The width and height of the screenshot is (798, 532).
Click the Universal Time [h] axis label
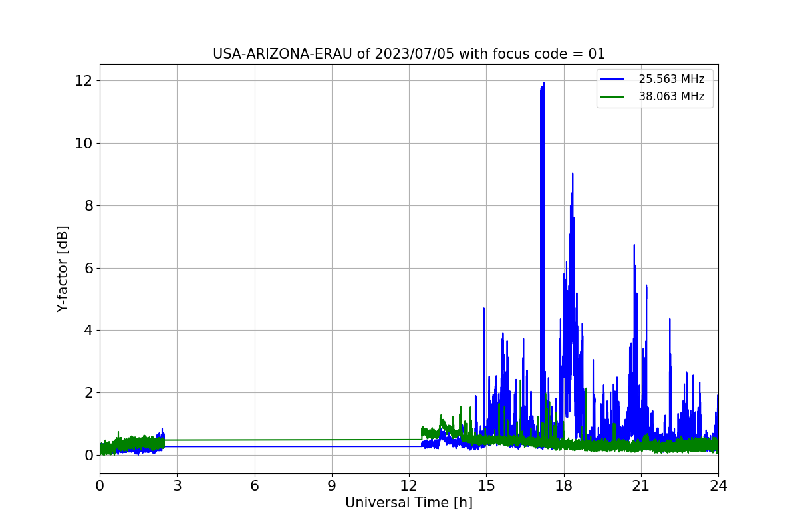tap(409, 503)
